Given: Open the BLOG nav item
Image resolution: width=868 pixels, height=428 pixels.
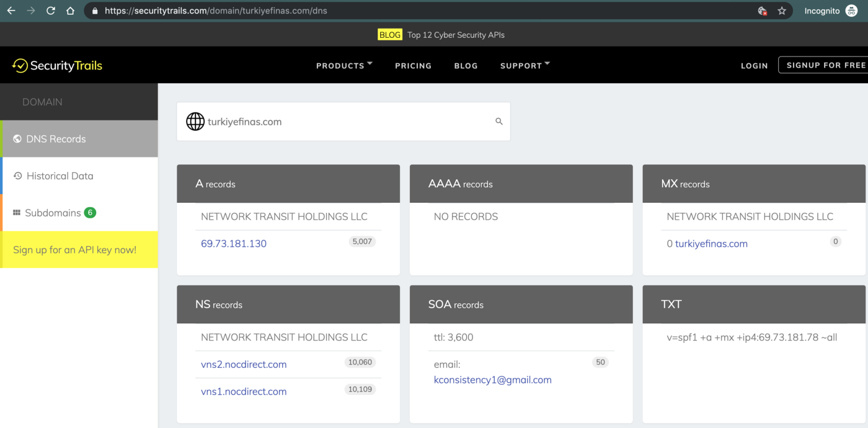Looking at the screenshot, I should 466,66.
